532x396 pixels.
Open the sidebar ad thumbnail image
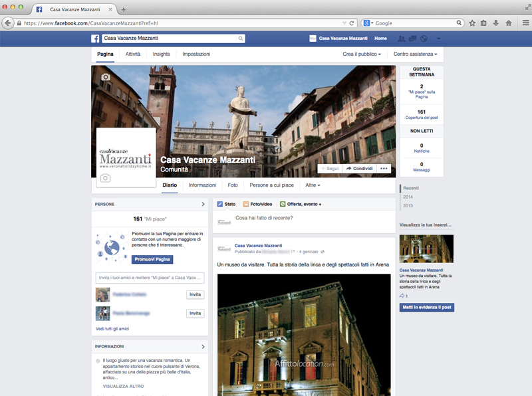[x=426, y=249]
